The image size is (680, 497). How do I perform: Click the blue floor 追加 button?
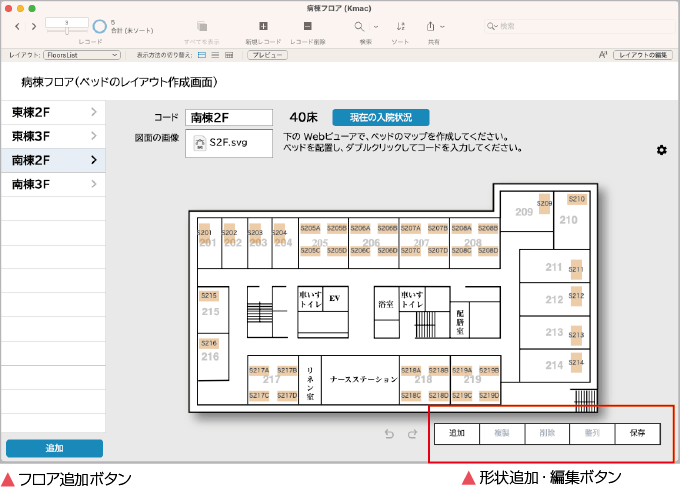point(55,448)
